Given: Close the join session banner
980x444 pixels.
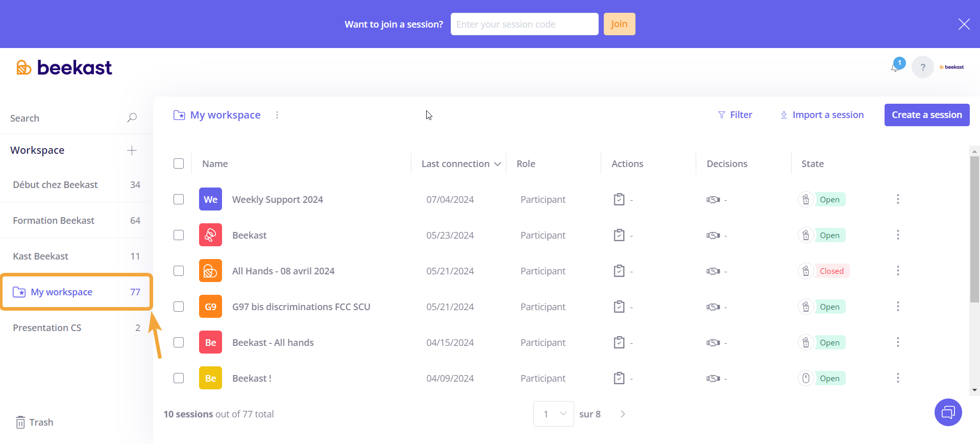Looking at the screenshot, I should point(964,24).
